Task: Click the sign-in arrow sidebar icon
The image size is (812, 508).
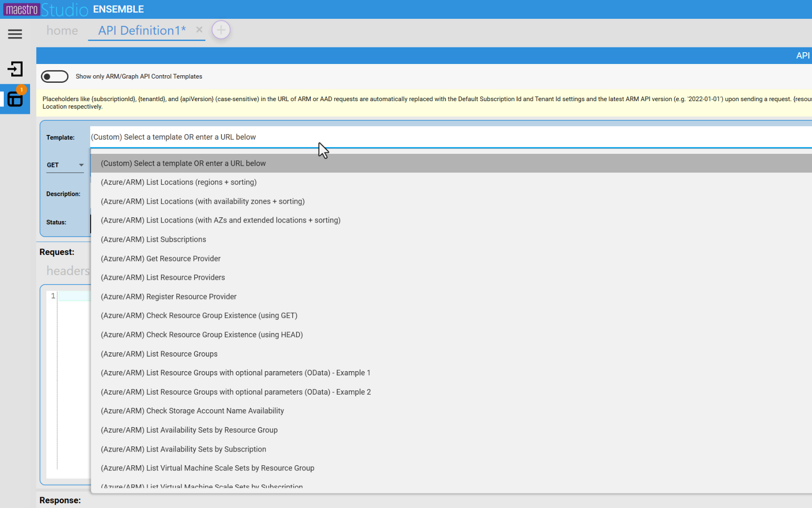Action: (15, 69)
